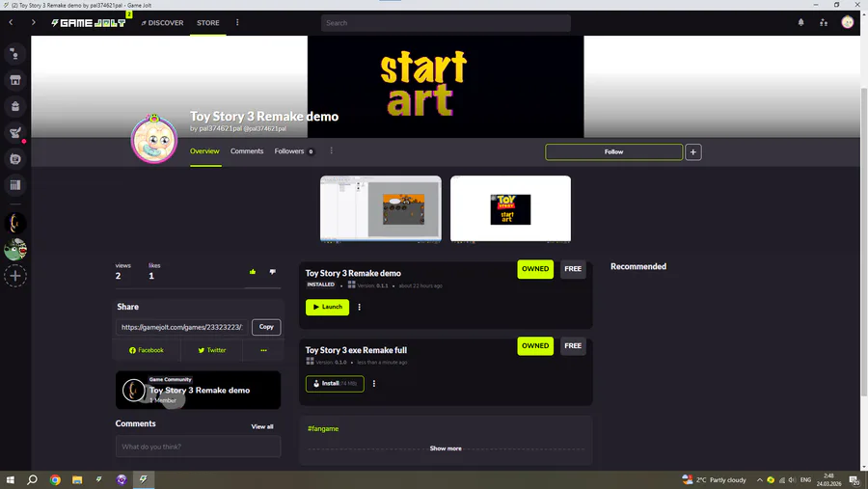Screen dimensions: 868x489
Task: Click the #fangame tag
Action: pos(323,428)
